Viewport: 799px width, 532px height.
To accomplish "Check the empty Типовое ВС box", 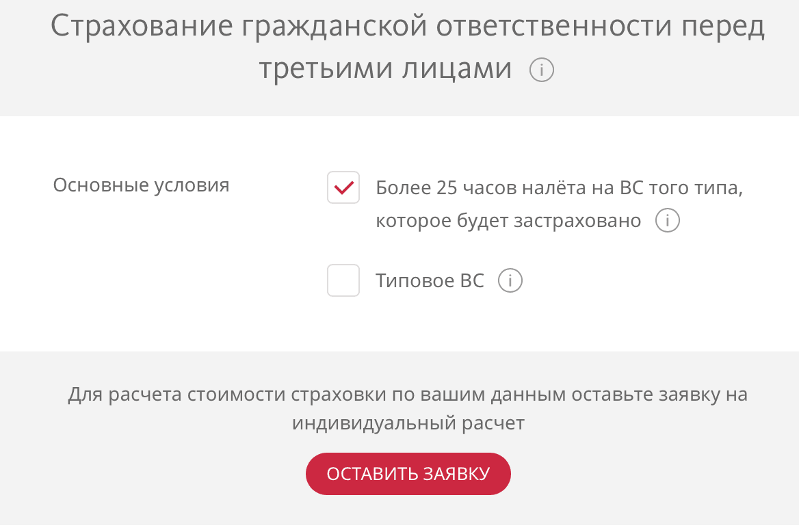I will (343, 280).
